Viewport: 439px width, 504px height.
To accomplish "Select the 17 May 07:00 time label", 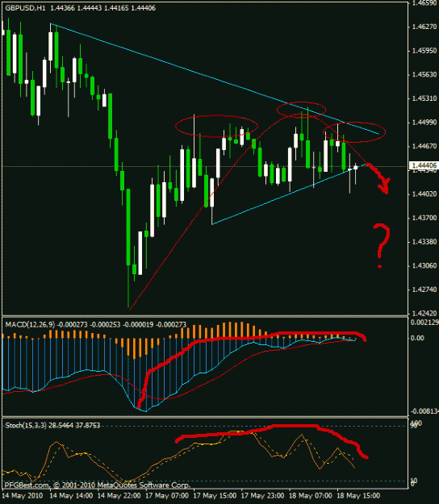I will 167,495.
